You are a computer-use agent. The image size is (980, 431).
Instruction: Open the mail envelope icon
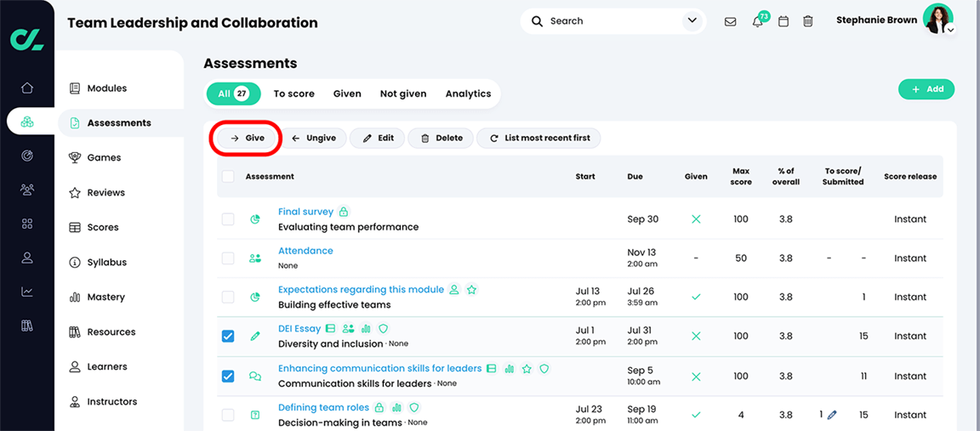tap(730, 21)
